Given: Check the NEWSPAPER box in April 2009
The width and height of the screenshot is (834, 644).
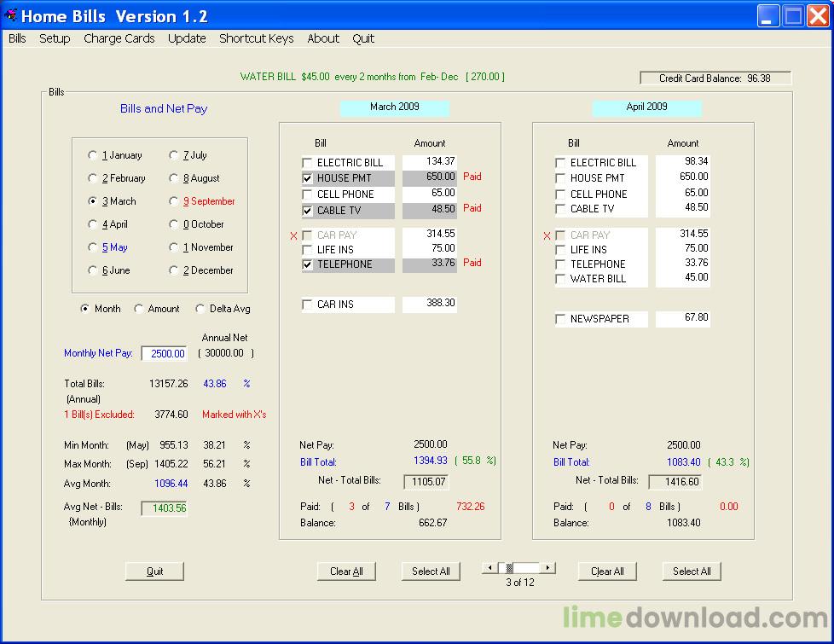Looking at the screenshot, I should point(560,319).
